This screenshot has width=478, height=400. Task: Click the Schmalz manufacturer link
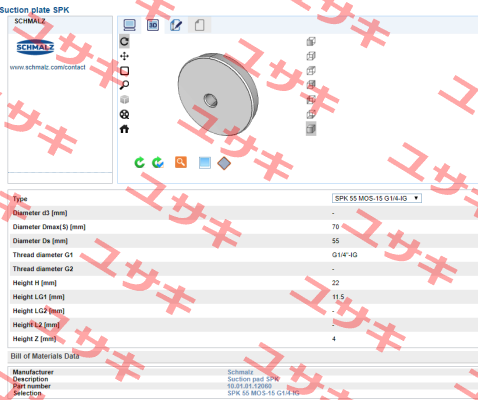pos(240,372)
